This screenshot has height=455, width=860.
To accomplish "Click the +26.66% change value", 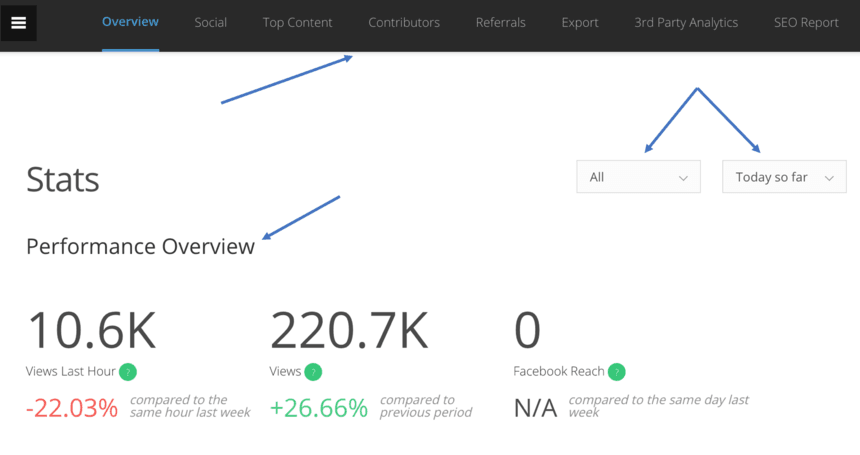I will coord(319,408).
